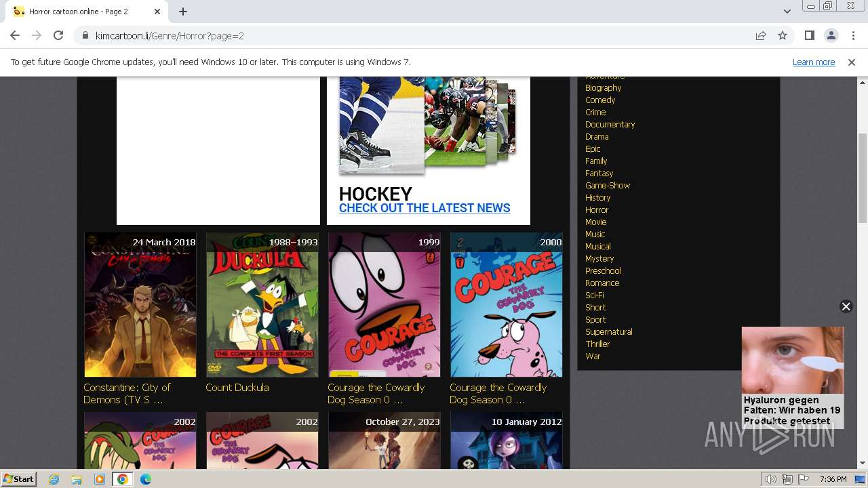Open the Supernatural genre

pos(608,331)
